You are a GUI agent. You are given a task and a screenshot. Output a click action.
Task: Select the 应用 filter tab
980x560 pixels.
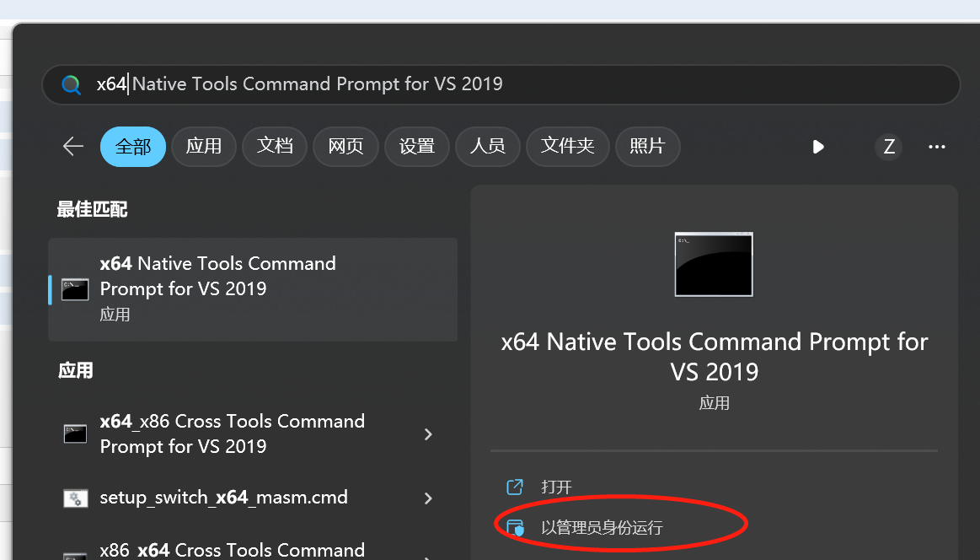click(x=204, y=147)
